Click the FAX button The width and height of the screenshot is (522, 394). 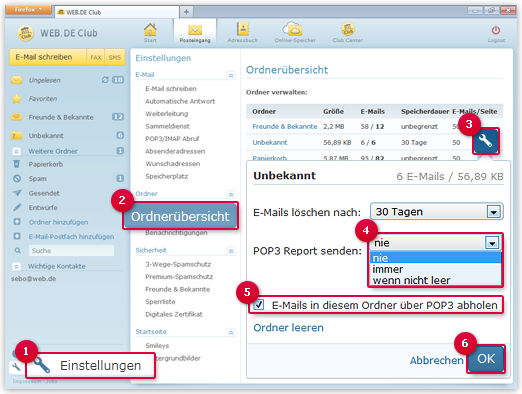(96, 57)
